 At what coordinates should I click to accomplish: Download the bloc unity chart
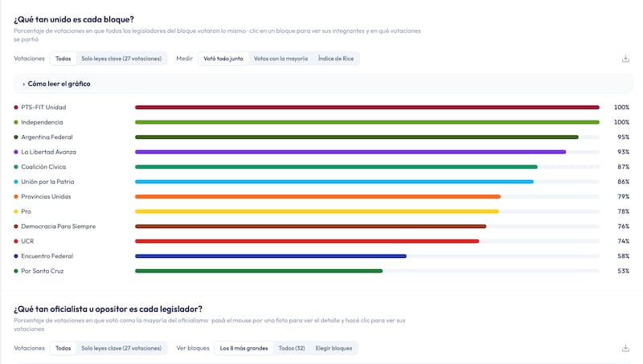tap(625, 59)
